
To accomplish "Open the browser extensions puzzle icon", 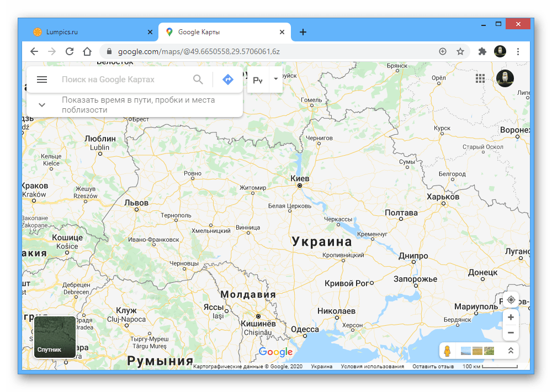I will coord(482,51).
